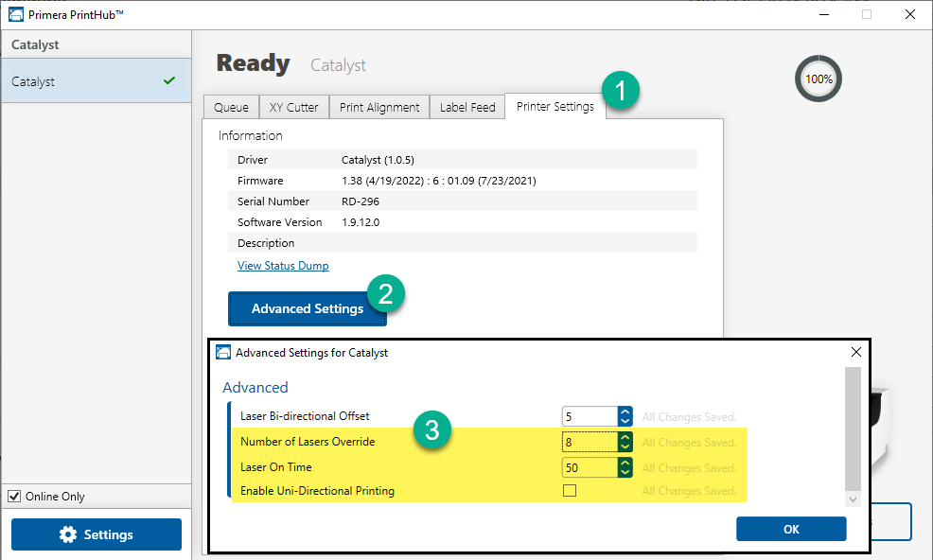
Task: Close the Primera PrintHub window
Action: (x=909, y=14)
